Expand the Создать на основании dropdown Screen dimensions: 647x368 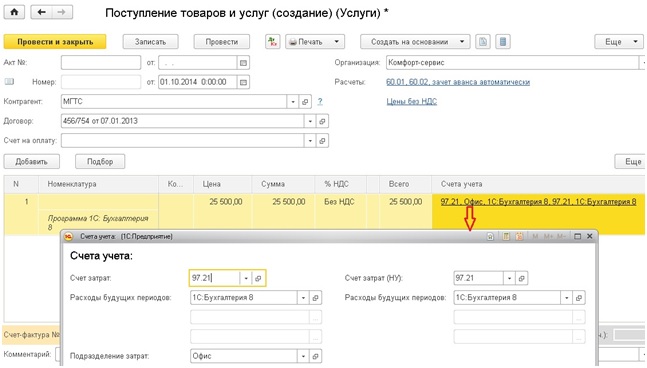(x=462, y=42)
